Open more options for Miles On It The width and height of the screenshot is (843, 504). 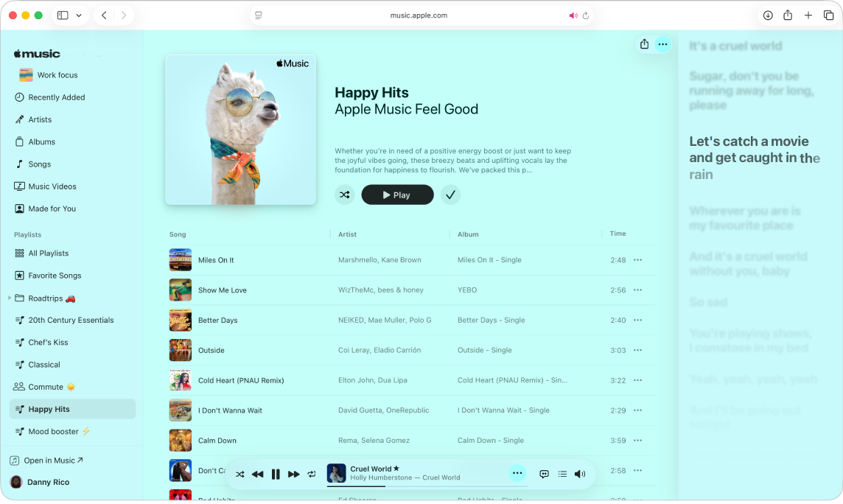tap(637, 260)
